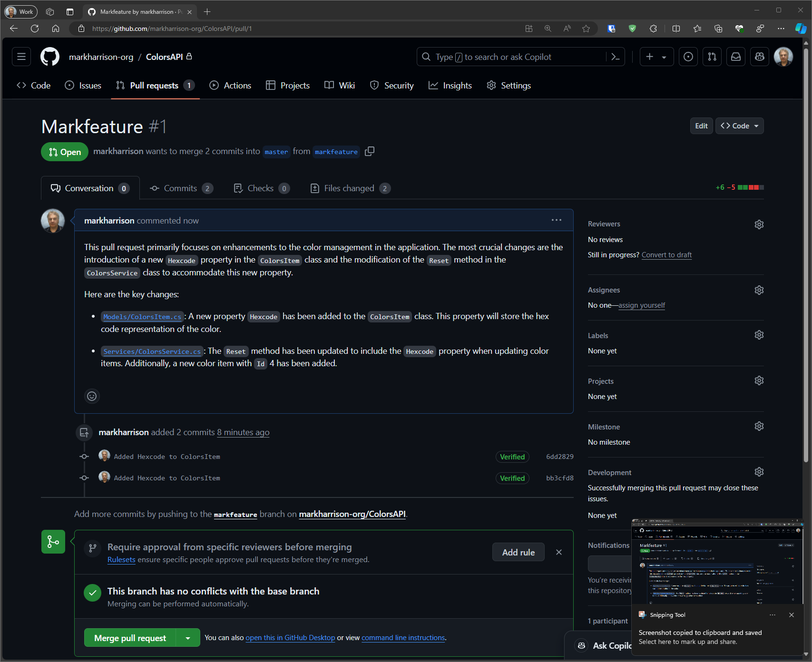Screen dimensions: 812x662
Task: Click the Labels gear icon
Action: (x=759, y=335)
